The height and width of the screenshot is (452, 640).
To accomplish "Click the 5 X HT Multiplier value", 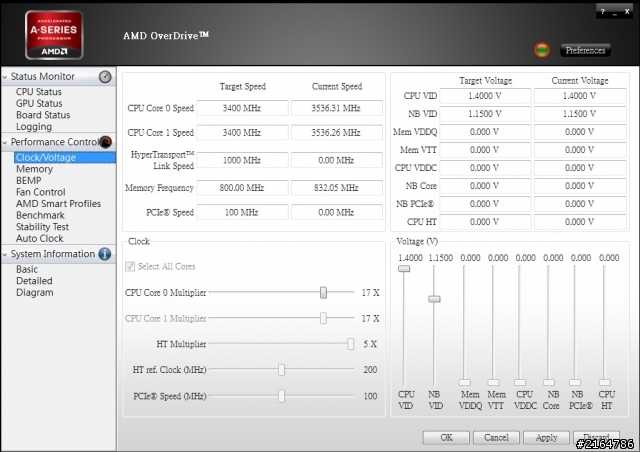I will pos(370,344).
